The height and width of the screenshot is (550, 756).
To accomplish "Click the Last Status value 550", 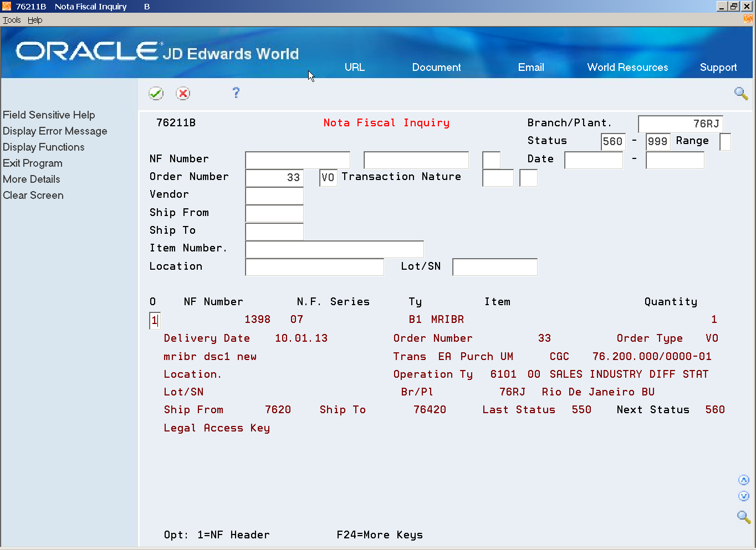I will [581, 409].
